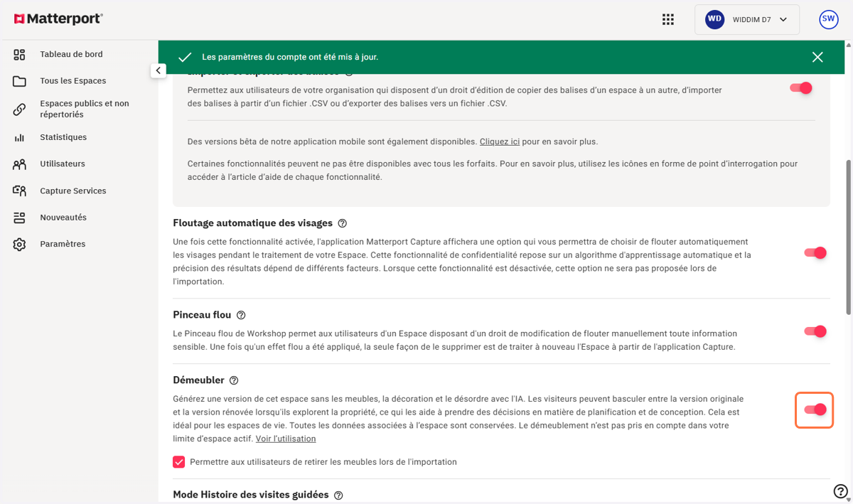Viewport: 853px width, 504px height.
Task: Click the page vertical scrollbar
Action: (x=847, y=237)
